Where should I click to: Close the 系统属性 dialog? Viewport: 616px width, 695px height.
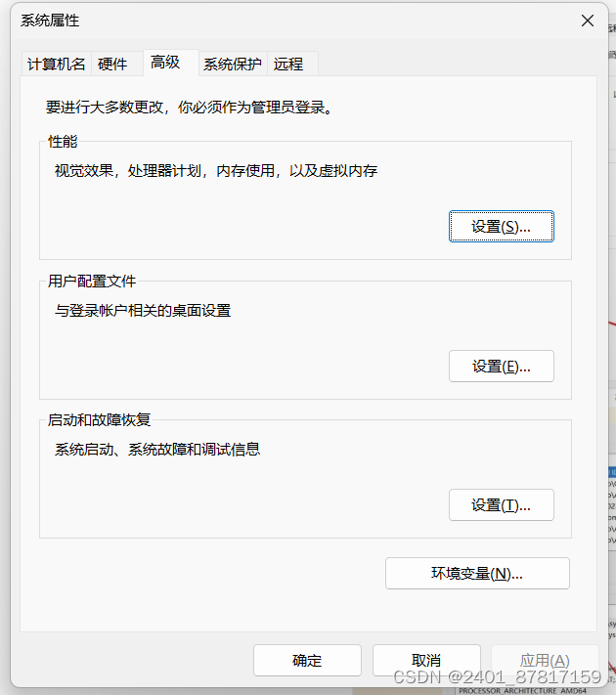click(588, 21)
